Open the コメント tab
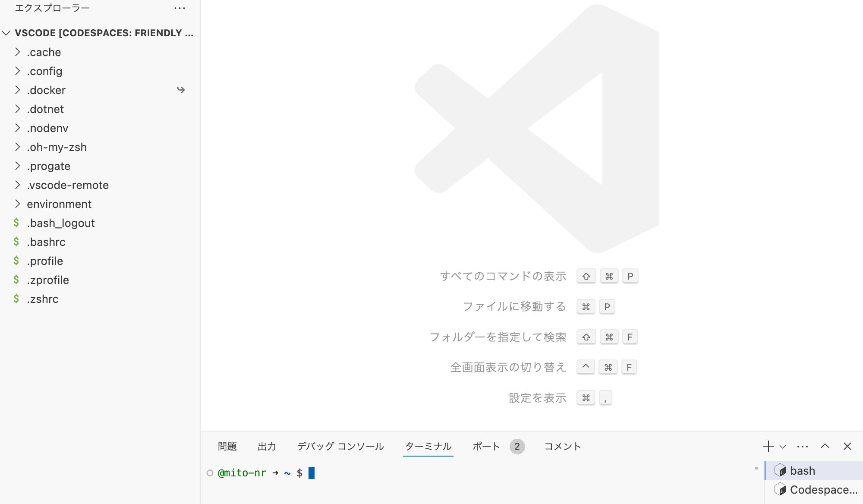863x504 pixels. click(x=563, y=446)
